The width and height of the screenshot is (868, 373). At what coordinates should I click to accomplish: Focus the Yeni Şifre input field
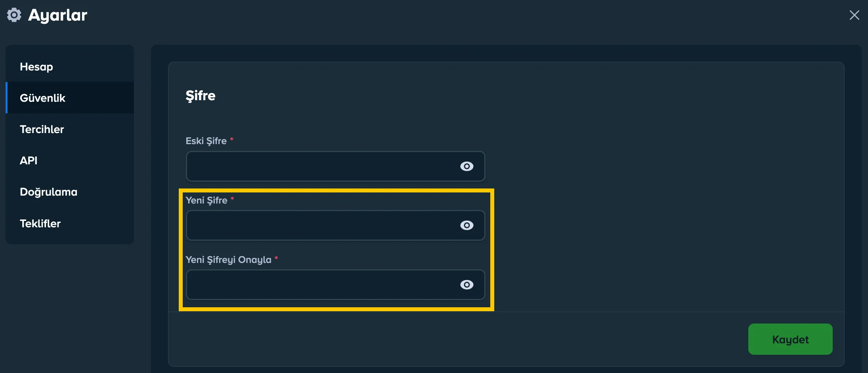point(317,225)
